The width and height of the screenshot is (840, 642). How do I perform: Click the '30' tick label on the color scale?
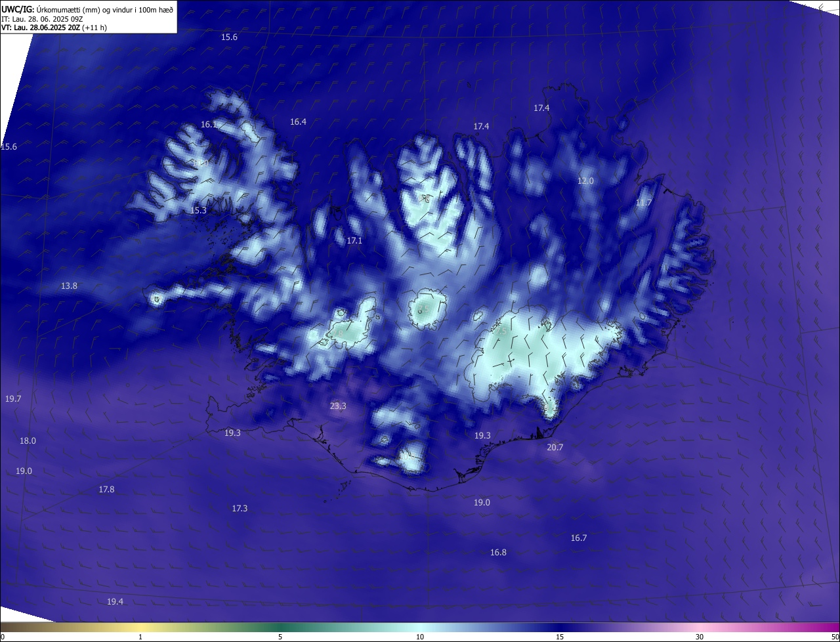coord(700,637)
